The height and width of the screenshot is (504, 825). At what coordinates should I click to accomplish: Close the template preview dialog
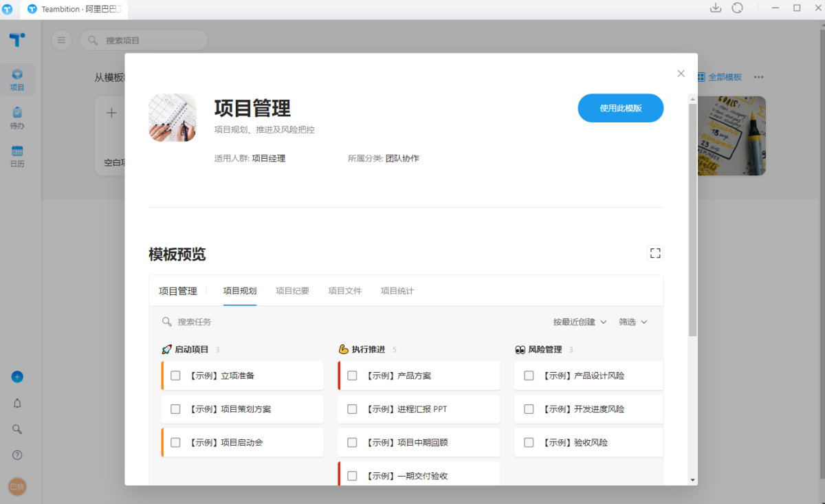pyautogui.click(x=681, y=74)
